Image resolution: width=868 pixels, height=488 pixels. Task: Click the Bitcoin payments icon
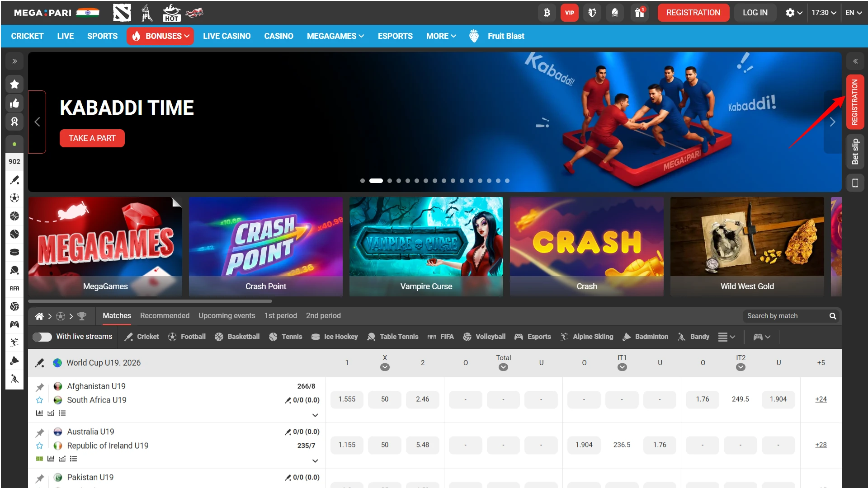(547, 13)
